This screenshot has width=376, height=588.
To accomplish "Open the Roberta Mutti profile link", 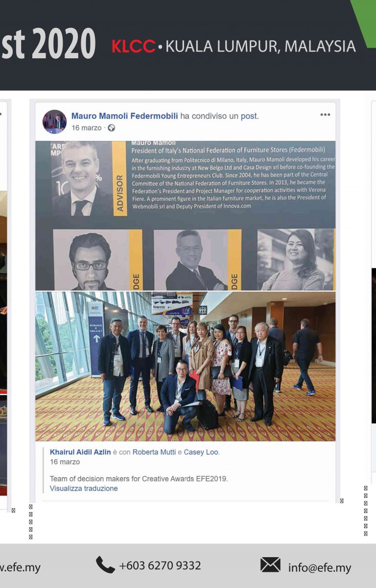I will pos(154,452).
